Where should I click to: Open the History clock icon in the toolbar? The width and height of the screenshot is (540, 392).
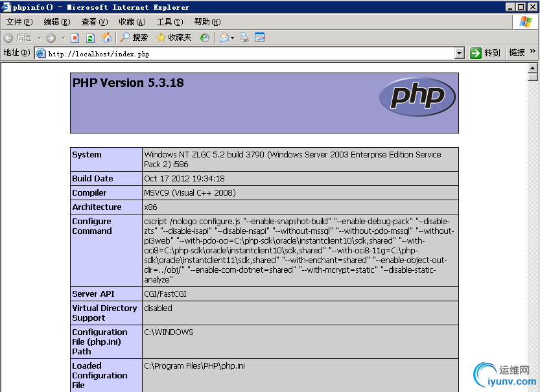click(x=204, y=38)
